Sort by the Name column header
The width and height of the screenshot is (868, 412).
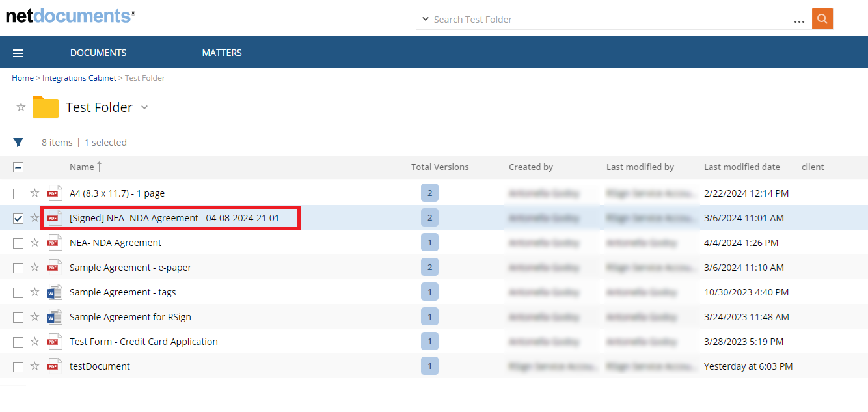click(82, 167)
